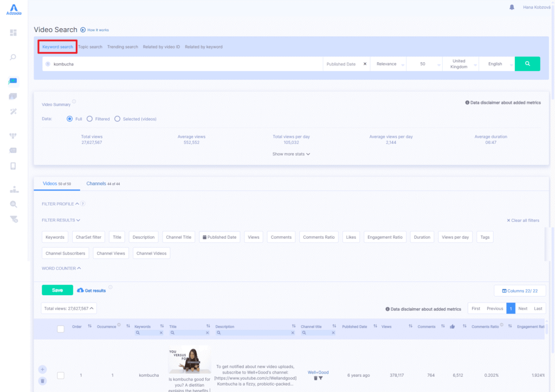Click the green Save button
This screenshot has width=555, height=392.
pos(57,290)
